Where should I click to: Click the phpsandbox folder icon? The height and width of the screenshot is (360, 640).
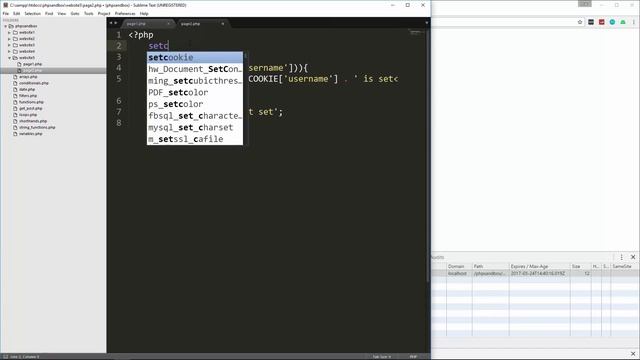click(x=11, y=26)
